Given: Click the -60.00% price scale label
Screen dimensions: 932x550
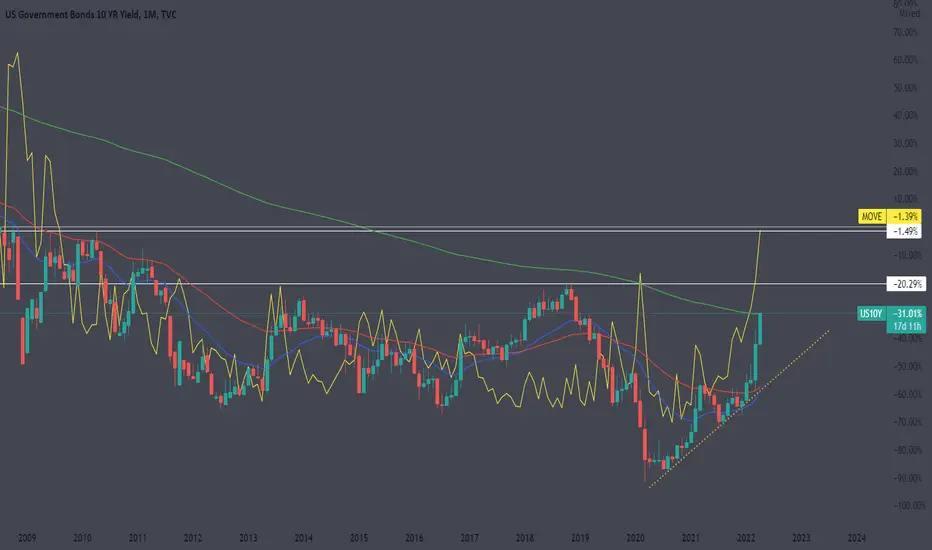Looking at the screenshot, I should (x=907, y=394).
